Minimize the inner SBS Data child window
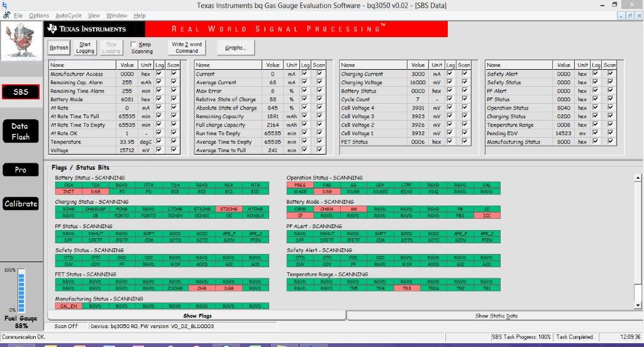 point(621,16)
